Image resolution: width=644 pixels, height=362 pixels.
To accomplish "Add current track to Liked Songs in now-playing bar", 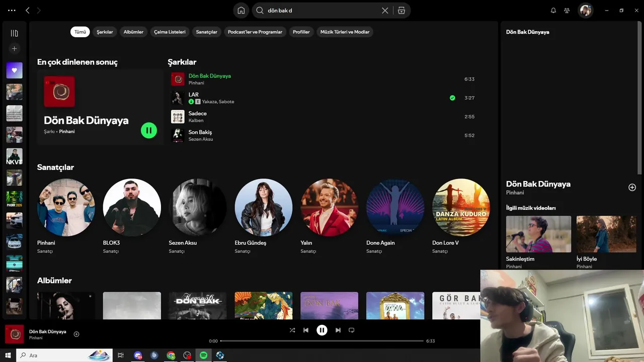I will 76,334.
